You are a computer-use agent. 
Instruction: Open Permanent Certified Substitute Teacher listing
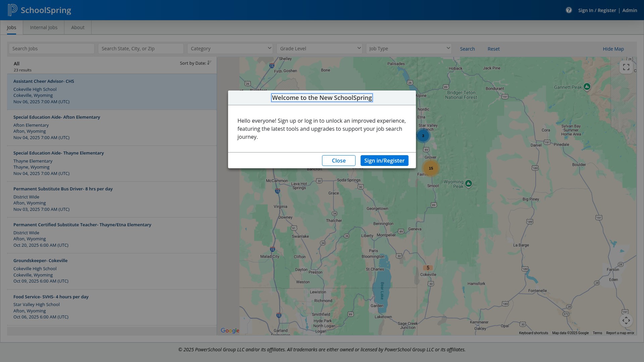coord(112,235)
